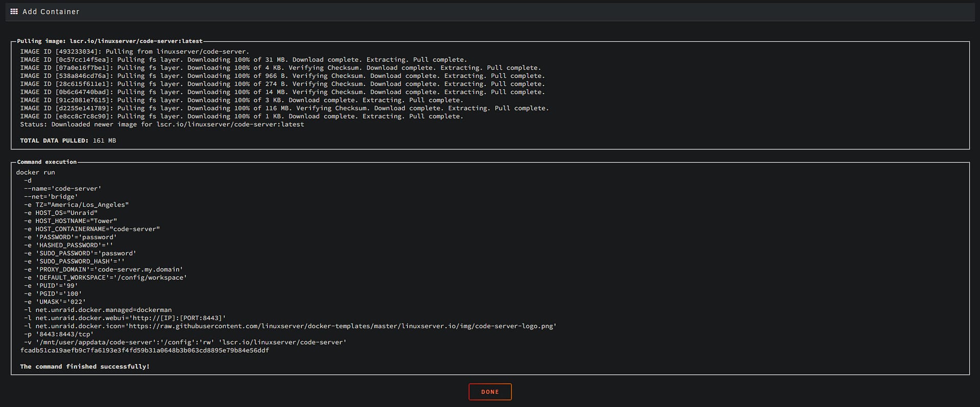Click the container hash starting with fcadb51ca
The width and height of the screenshot is (980, 407).
pyautogui.click(x=145, y=350)
